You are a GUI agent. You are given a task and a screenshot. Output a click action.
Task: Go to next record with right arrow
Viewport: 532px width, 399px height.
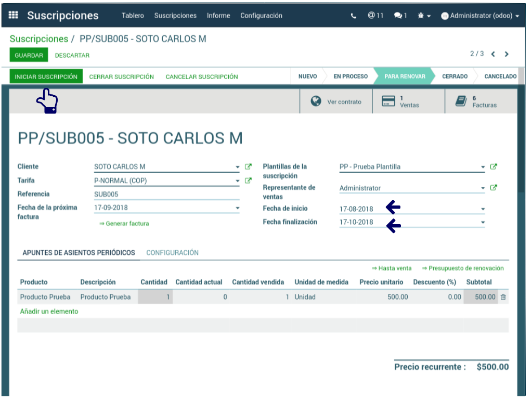(507, 54)
